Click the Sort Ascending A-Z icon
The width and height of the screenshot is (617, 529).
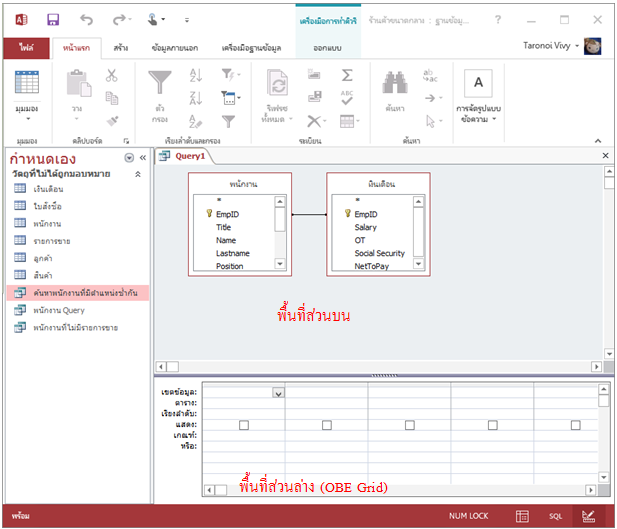196,75
